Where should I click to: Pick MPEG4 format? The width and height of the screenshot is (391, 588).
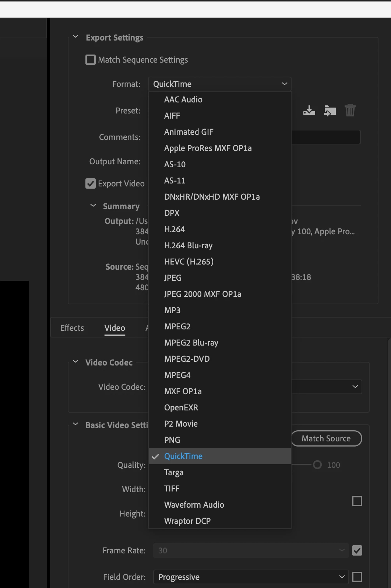tap(220, 375)
